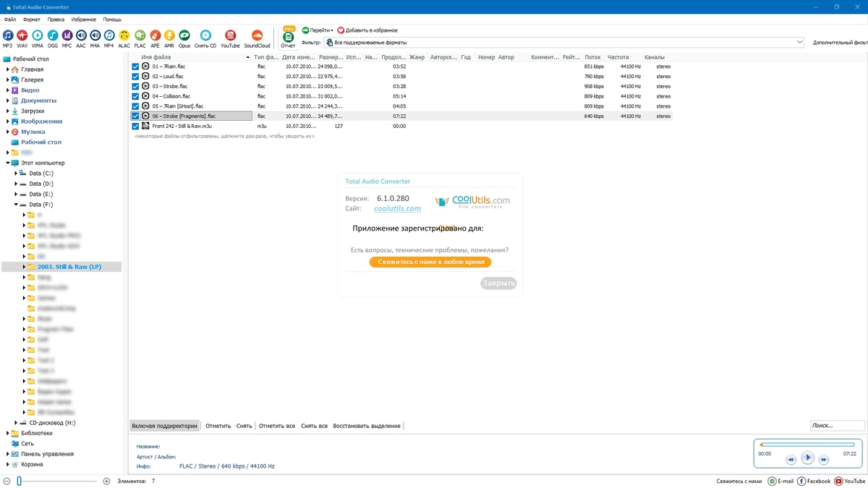Click the fast-forward button in player

click(x=825, y=459)
